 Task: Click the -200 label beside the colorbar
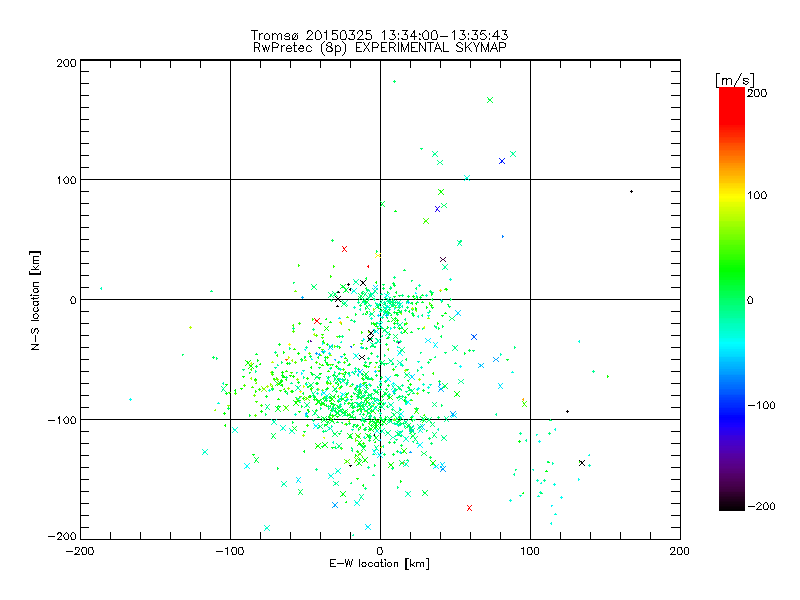point(761,506)
